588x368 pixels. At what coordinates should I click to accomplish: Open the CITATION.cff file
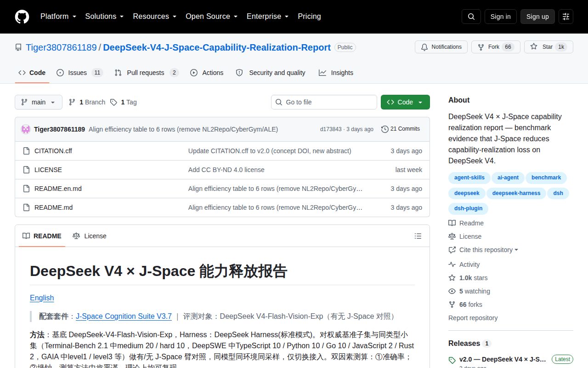pyautogui.click(x=53, y=151)
